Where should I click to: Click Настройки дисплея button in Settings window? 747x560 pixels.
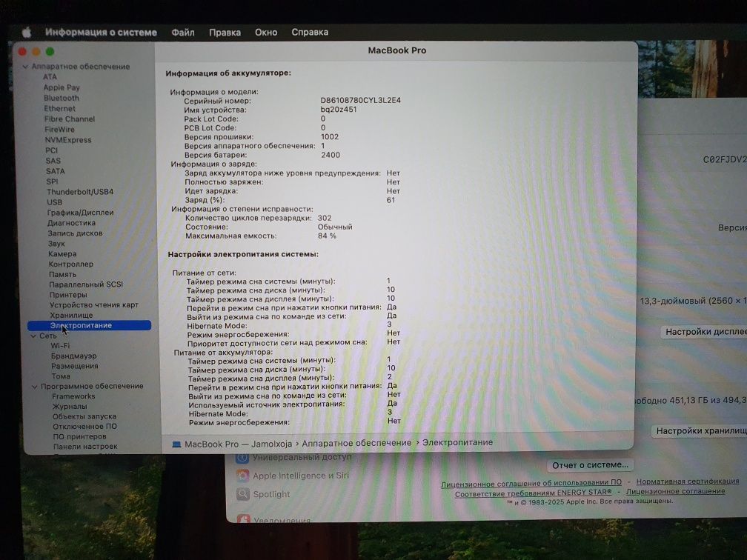[704, 331]
